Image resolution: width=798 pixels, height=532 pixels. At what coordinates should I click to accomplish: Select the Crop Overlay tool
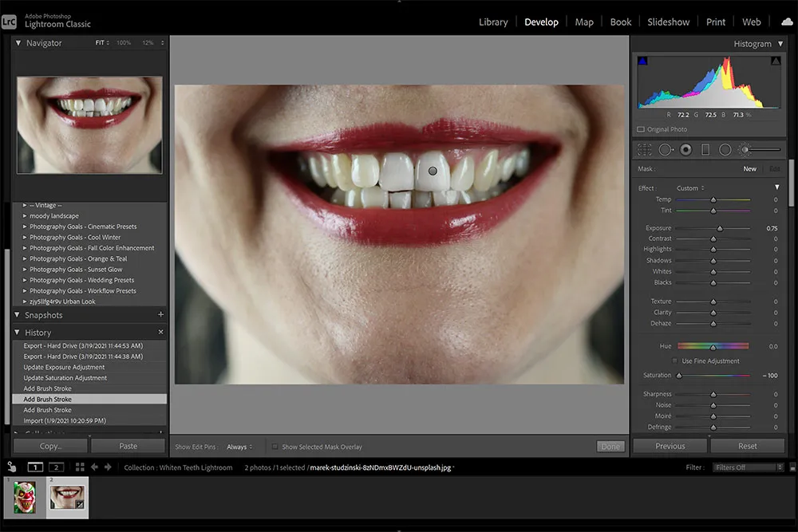[645, 149]
